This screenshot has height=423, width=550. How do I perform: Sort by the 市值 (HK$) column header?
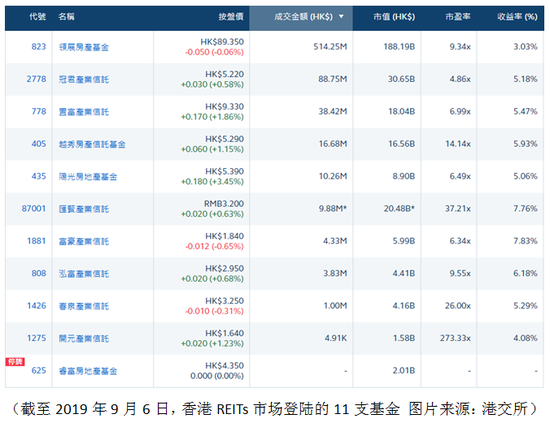(394, 16)
